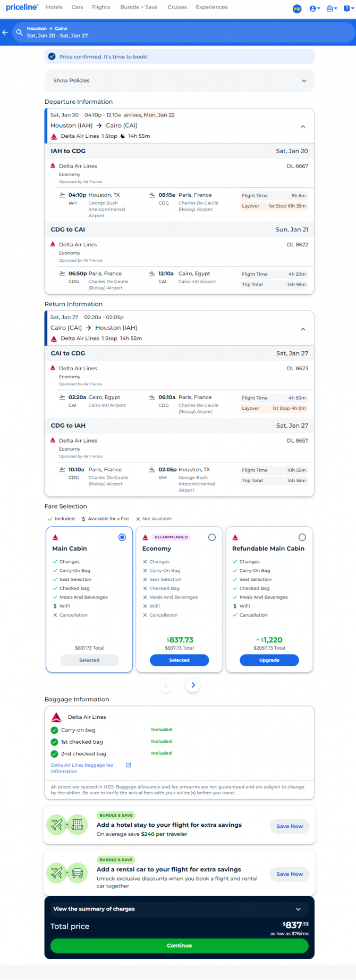356x980 pixels.
Task: Expand View the summary of charges
Action: point(180,909)
